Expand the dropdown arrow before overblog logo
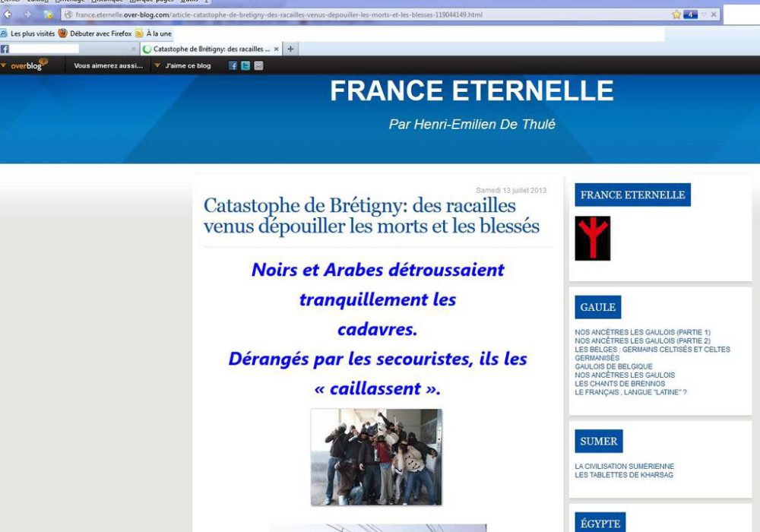The height and width of the screenshot is (532, 760). click(x=3, y=65)
